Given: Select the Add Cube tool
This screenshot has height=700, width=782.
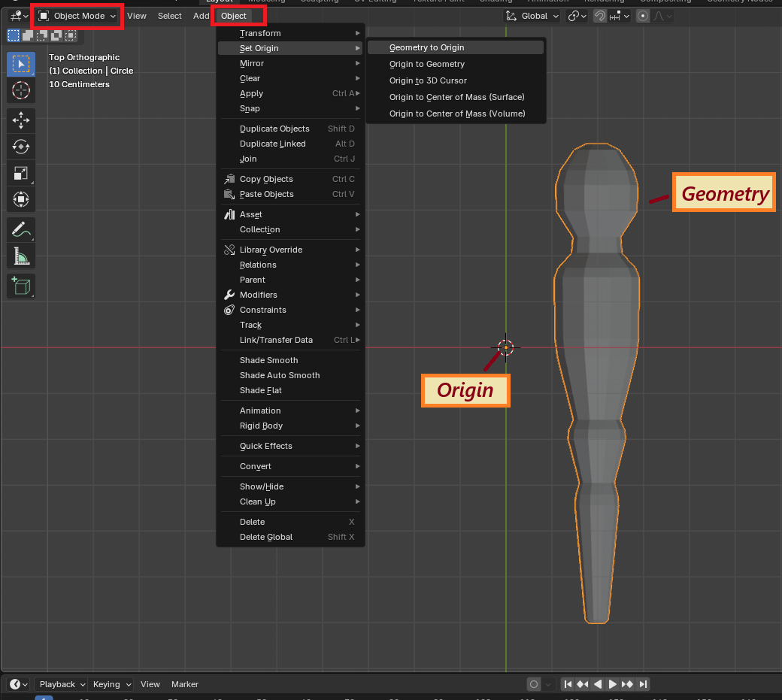Looking at the screenshot, I should tap(21, 286).
